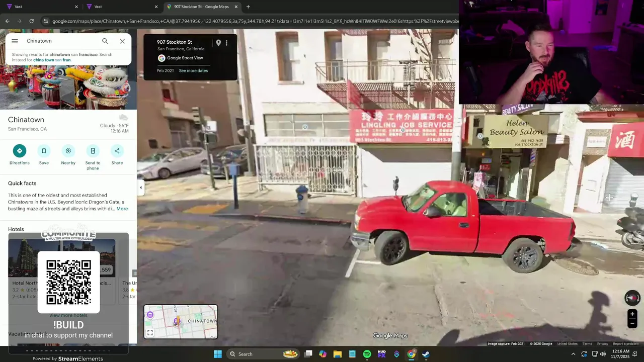This screenshot has width=644, height=362.
Task: Click Send to phone icon
Action: pos(93,151)
